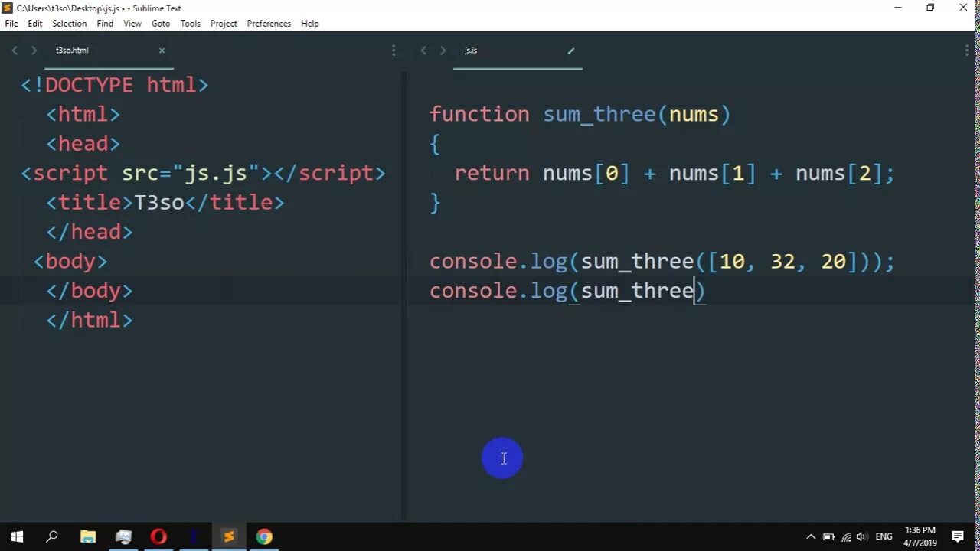
Task: Open the Help menu
Action: (310, 24)
